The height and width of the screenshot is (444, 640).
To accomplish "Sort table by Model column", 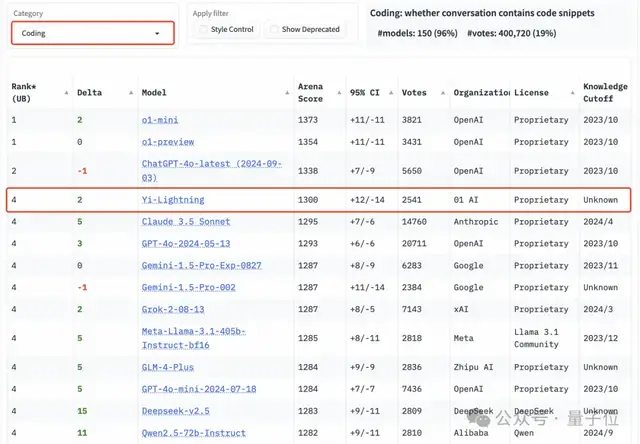I will tap(153, 92).
